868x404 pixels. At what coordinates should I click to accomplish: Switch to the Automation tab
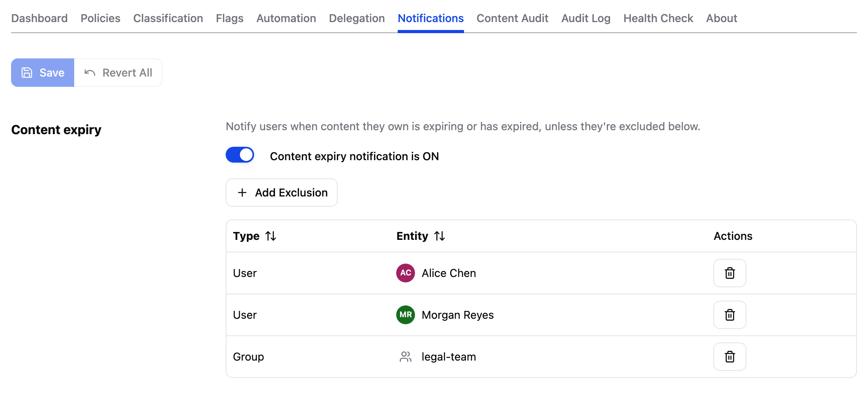(x=286, y=18)
